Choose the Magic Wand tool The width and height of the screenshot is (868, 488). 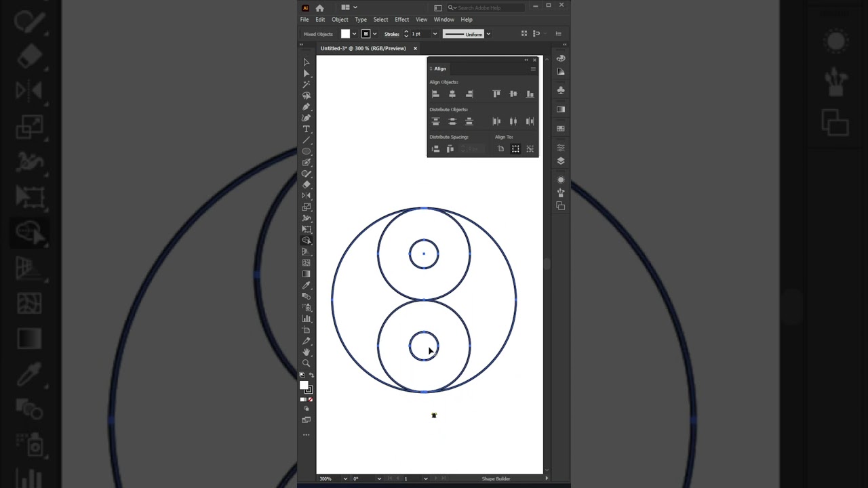[x=306, y=84]
